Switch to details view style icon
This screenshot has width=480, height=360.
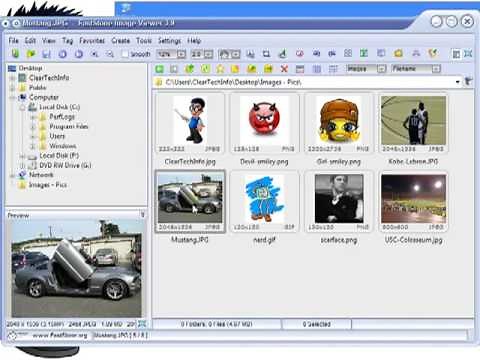(x=317, y=69)
